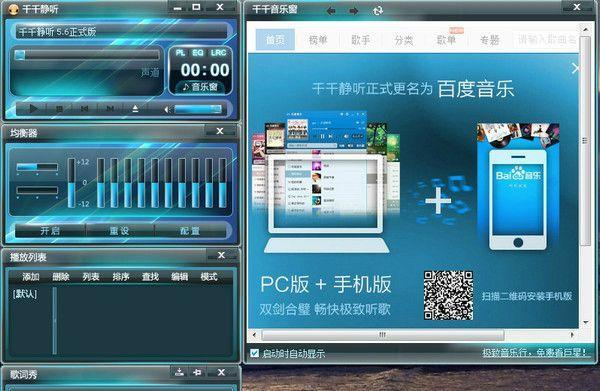Switch to the 分类 tab
Viewport: 600px width, 391px height.
pyautogui.click(x=403, y=39)
